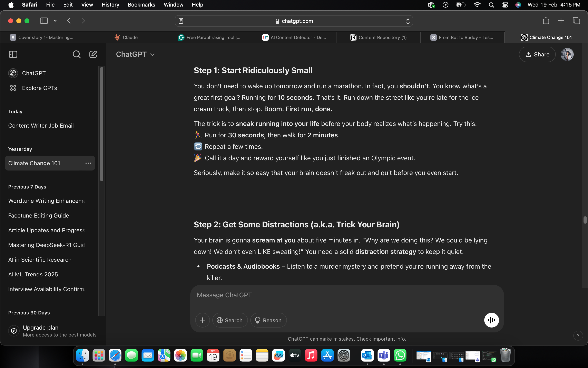
Task: Open Upgrade plan option
Action: [52, 331]
